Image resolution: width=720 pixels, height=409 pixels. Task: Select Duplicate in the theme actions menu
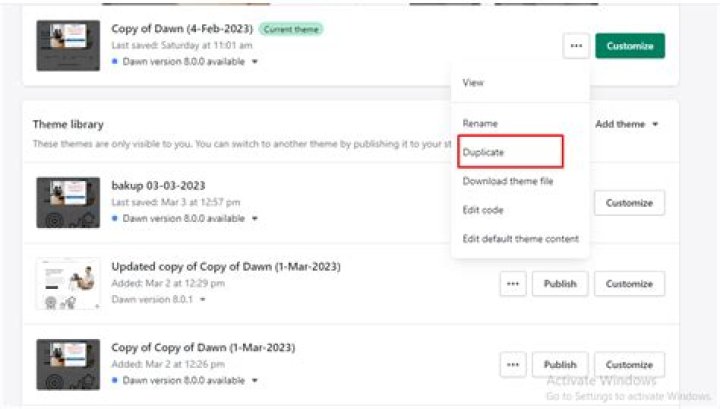[x=510, y=151]
